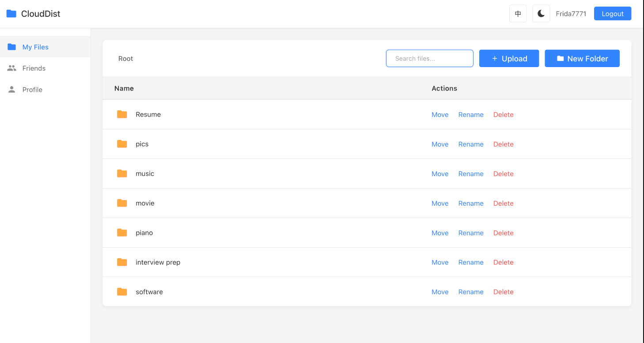644x343 pixels.
Task: Rename the movie folder
Action: (470, 204)
